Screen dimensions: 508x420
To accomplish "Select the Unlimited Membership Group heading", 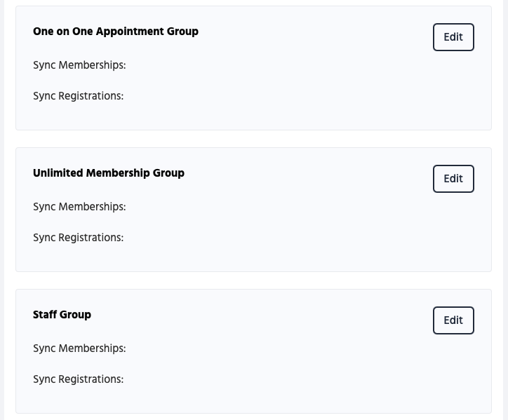I will [109, 173].
